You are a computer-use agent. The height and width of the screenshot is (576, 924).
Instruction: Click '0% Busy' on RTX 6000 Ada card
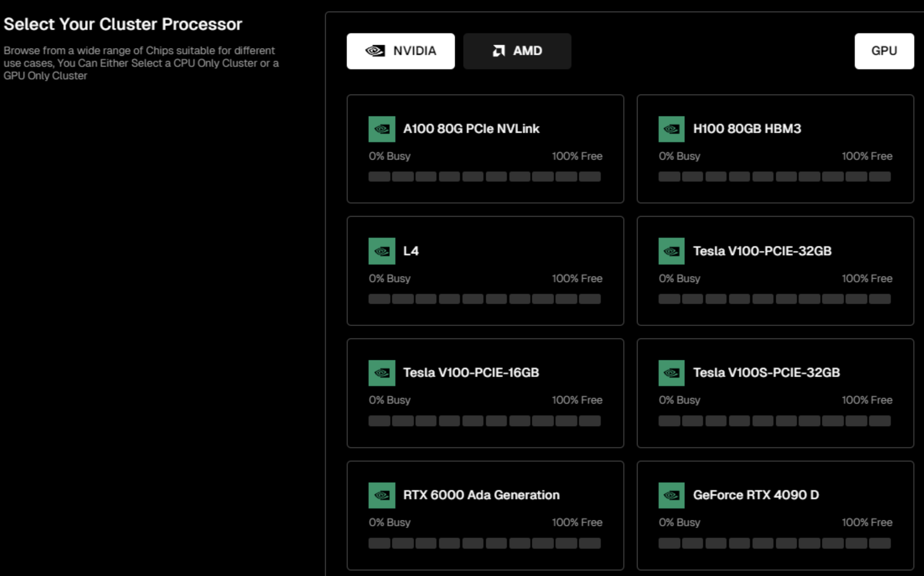[x=389, y=522]
